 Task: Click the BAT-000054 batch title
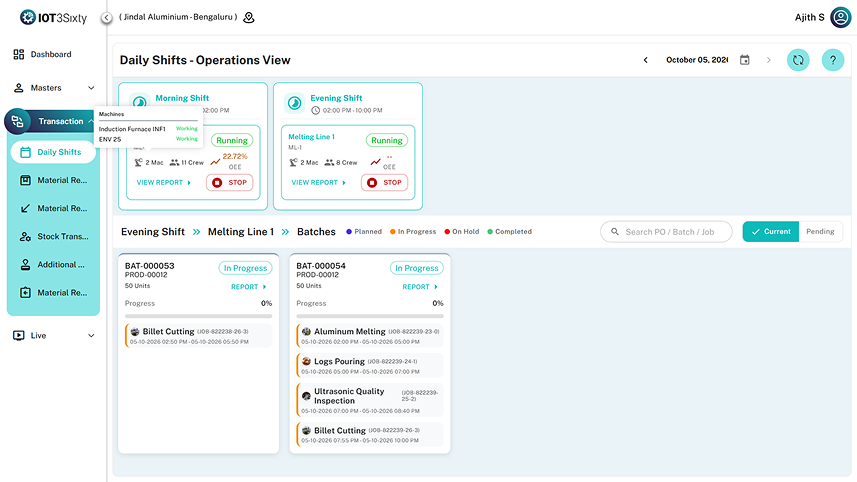coord(321,266)
